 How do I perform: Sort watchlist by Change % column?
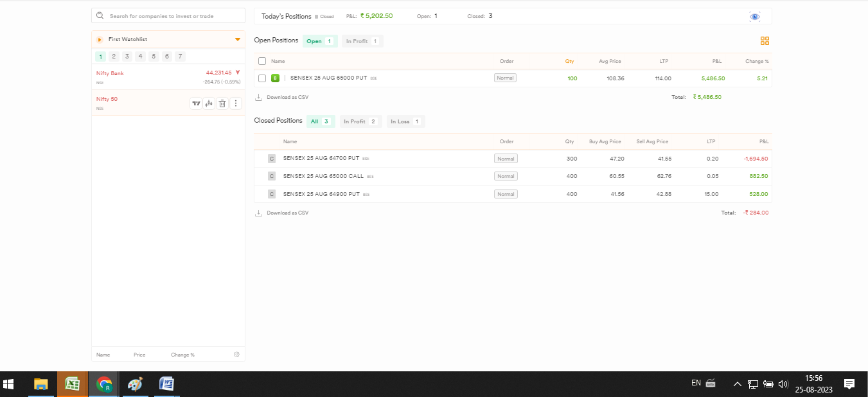182,355
